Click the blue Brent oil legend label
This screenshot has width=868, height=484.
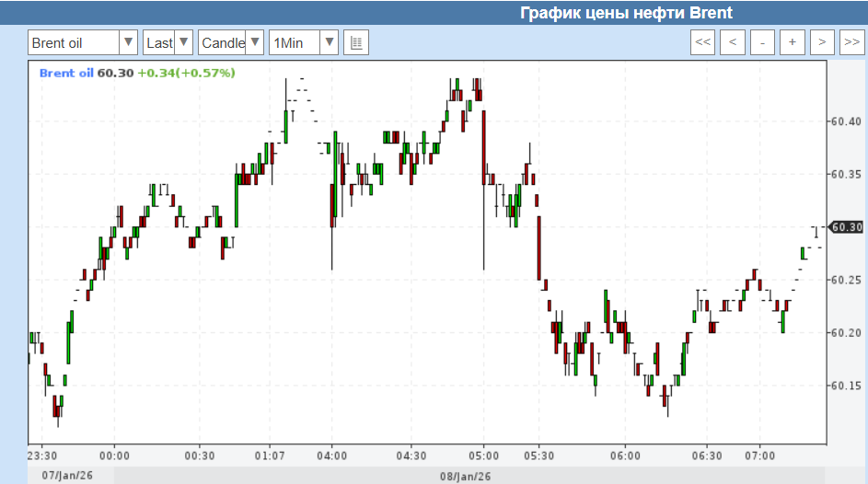66,73
